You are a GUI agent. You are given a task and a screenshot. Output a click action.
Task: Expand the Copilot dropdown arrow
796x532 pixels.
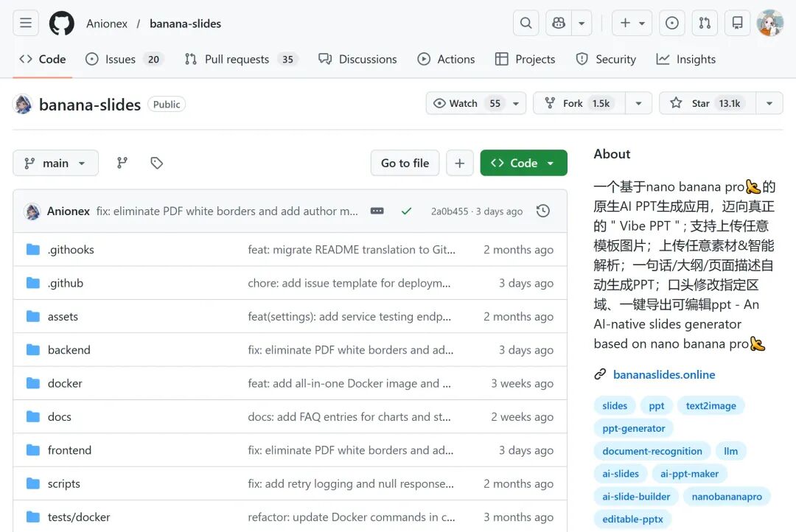(582, 24)
